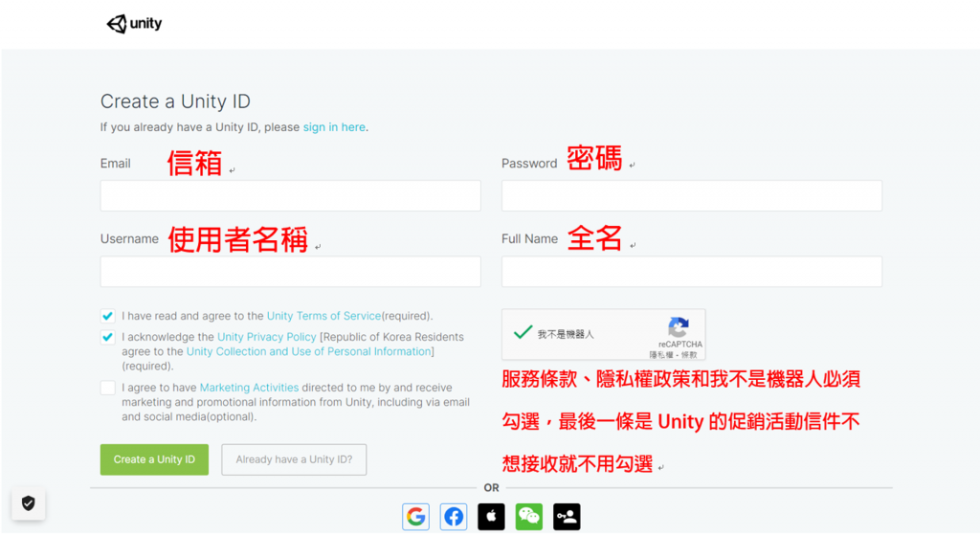This screenshot has height=535, width=980.
Task: Enable the Marketing Activities opt-in checkbox
Action: 107,388
